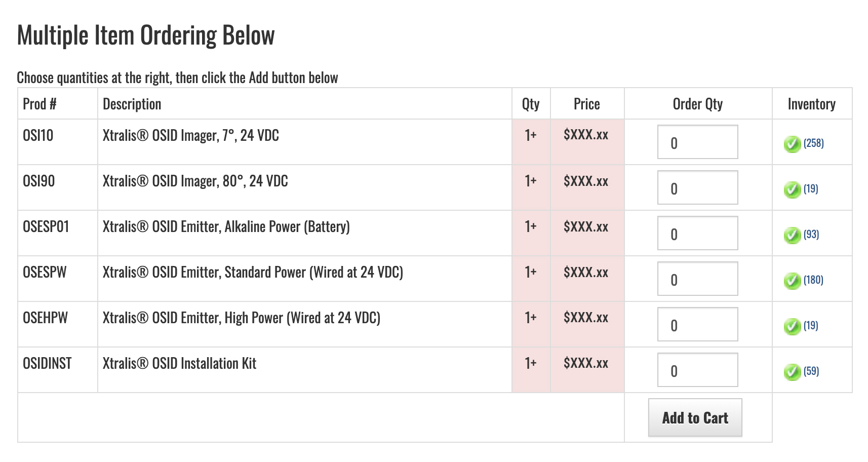Click the OSI10 price cell $XXX.xx
The height and width of the screenshot is (462, 868).
(586, 135)
